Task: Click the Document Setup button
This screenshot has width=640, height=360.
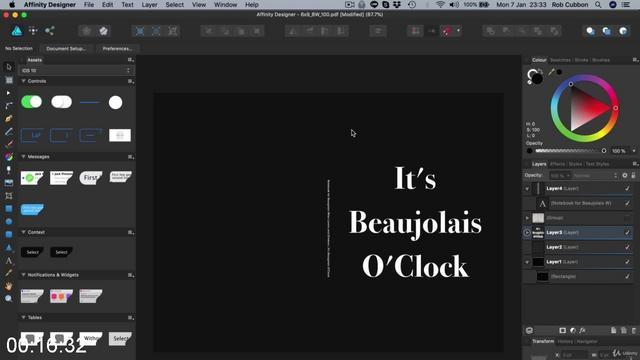Action: pyautogui.click(x=66, y=49)
